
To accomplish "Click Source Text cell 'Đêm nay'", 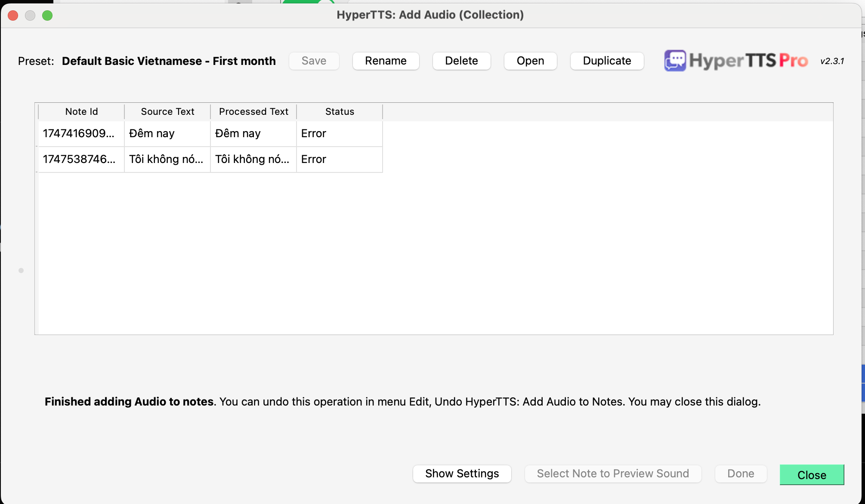I will pos(167,134).
